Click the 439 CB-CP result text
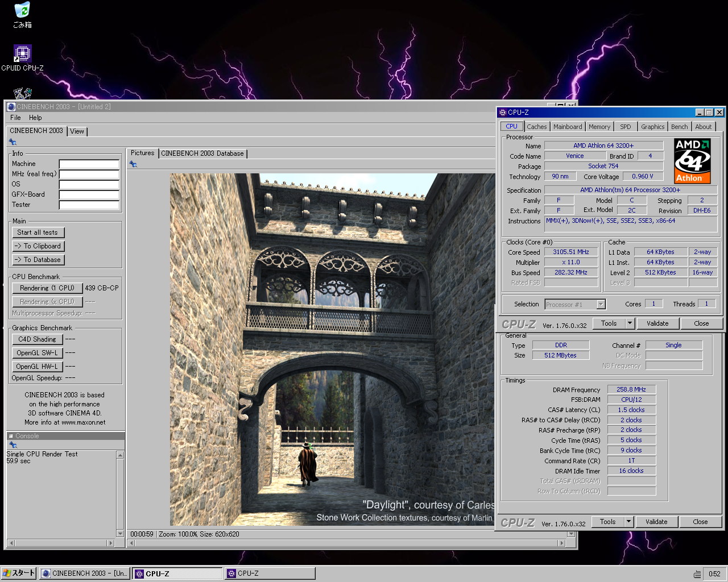Image resolution: width=728 pixels, height=582 pixels. click(x=102, y=288)
